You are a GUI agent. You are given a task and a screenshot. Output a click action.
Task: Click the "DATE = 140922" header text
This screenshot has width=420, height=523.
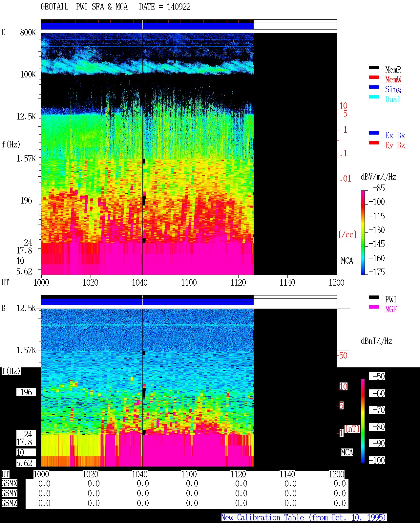pos(165,7)
